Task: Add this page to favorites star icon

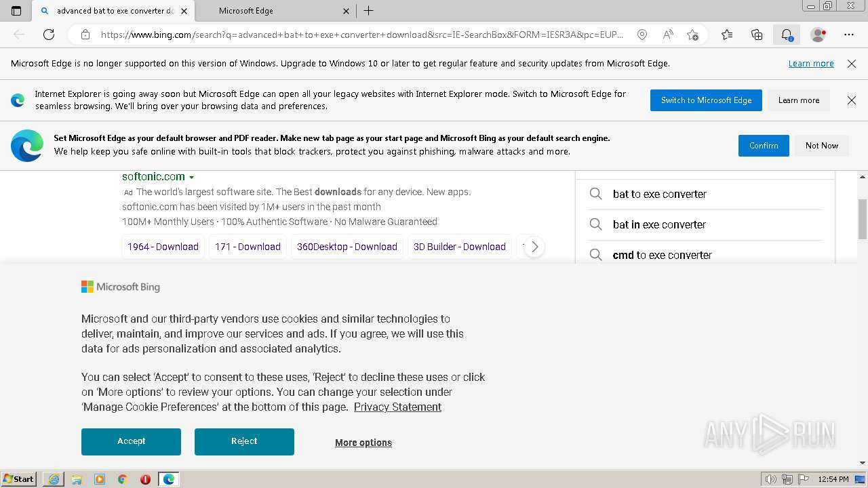Action: click(692, 35)
